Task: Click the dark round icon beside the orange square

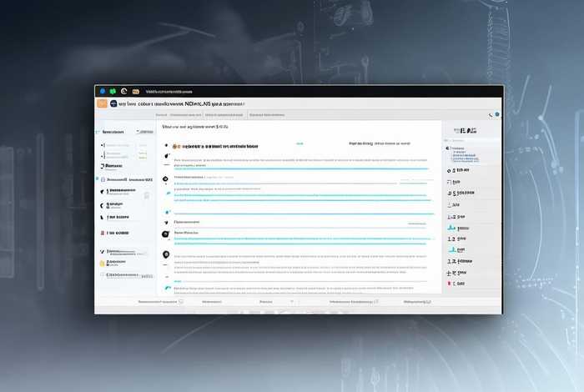Action: pos(113,104)
